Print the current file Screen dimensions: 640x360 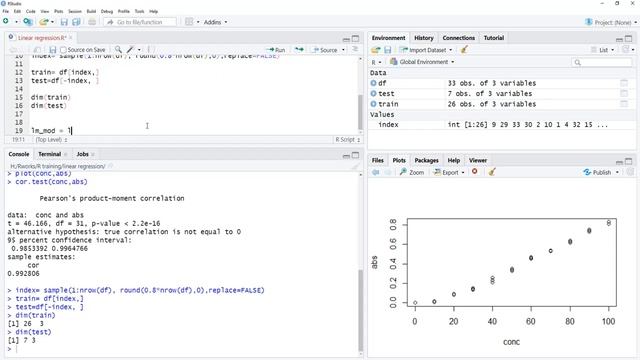92,22
